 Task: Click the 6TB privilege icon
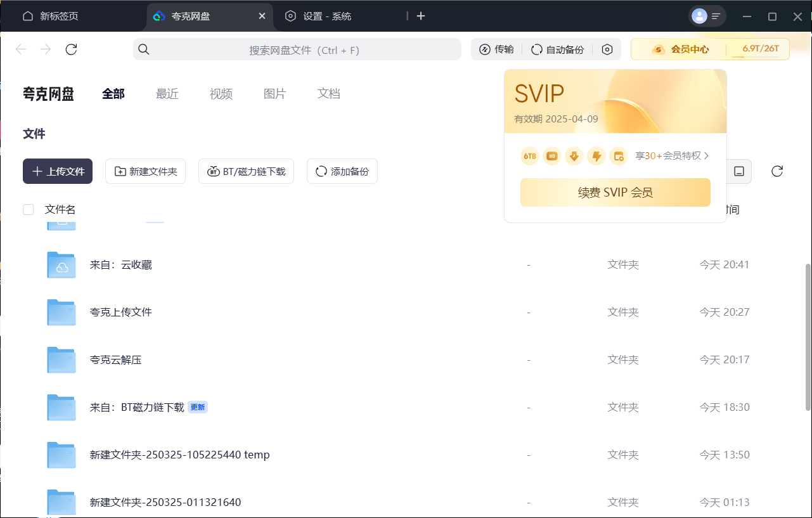(x=530, y=156)
